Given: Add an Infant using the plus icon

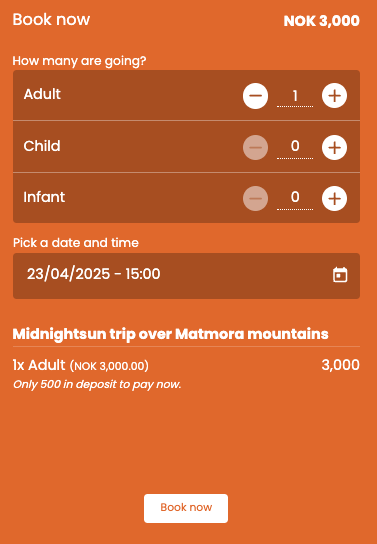Looking at the screenshot, I should [x=334, y=198].
